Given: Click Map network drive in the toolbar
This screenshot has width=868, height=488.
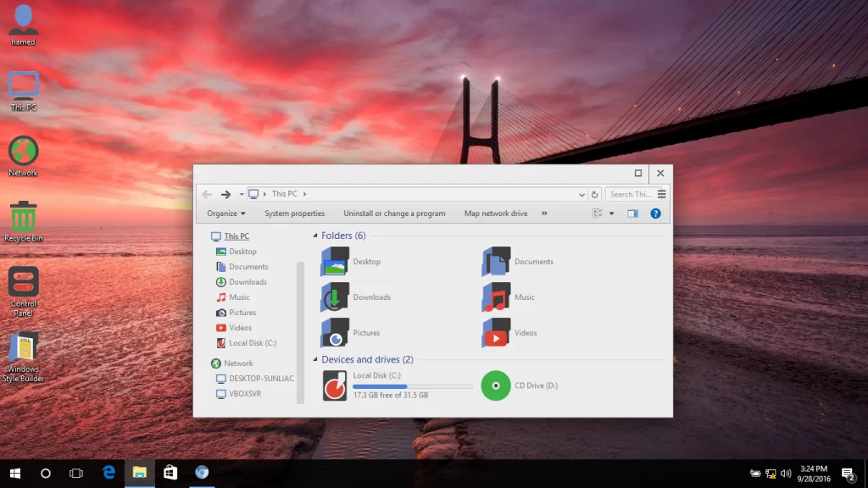Looking at the screenshot, I should 495,213.
